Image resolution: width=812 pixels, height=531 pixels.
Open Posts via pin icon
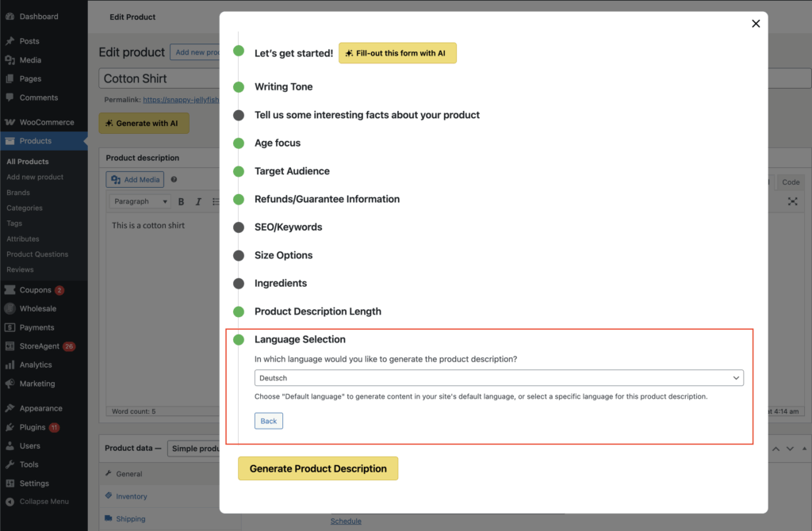[10, 41]
